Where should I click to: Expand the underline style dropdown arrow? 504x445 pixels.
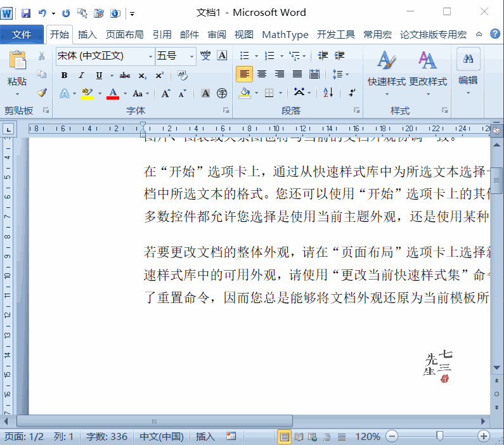click(112, 75)
